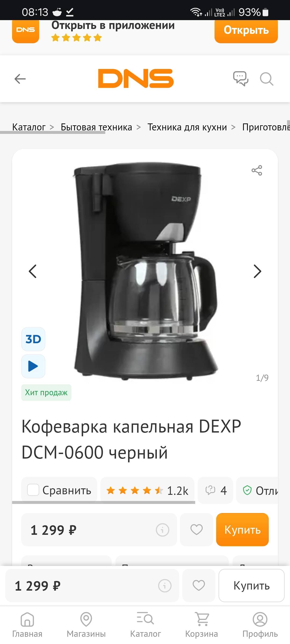Tap the heart in the sticky bottom price bar

coord(199,586)
